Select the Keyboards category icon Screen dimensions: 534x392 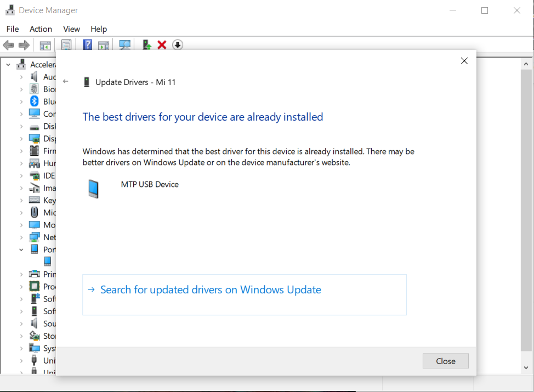coord(35,200)
